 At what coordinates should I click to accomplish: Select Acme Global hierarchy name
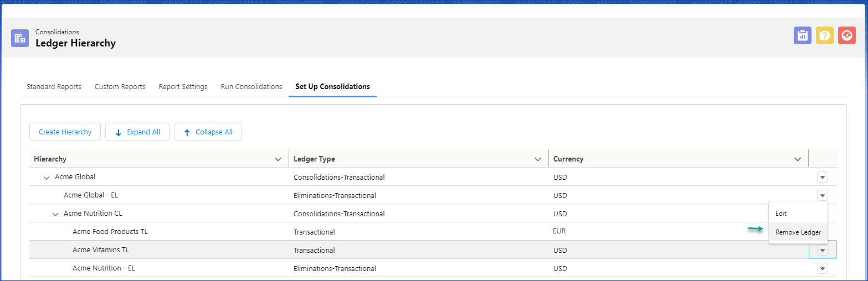[x=75, y=177]
